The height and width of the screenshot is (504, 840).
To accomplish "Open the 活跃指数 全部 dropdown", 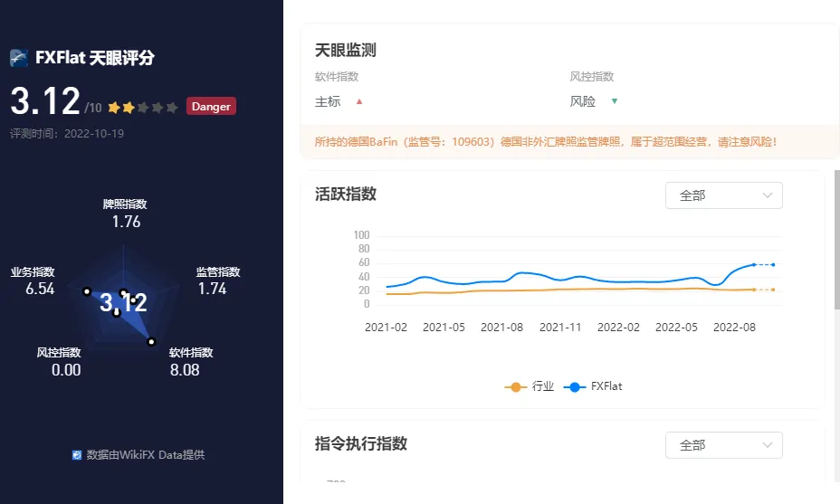I will coord(724,195).
